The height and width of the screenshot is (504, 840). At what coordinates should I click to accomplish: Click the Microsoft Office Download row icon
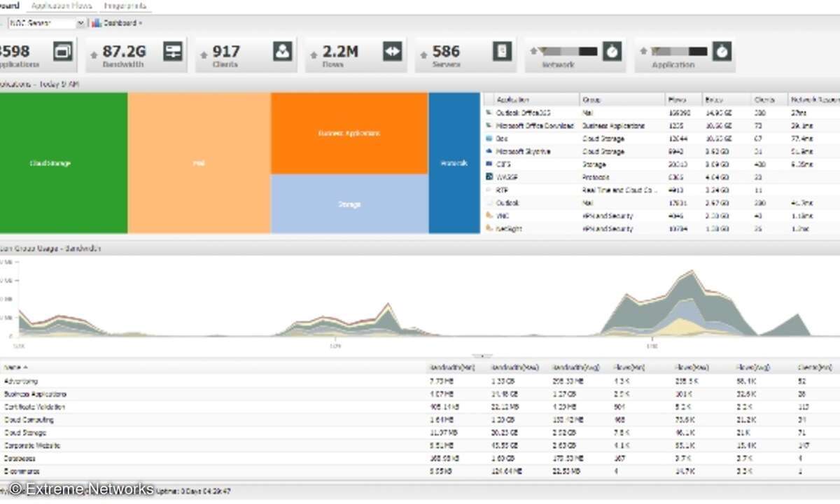pos(489,125)
